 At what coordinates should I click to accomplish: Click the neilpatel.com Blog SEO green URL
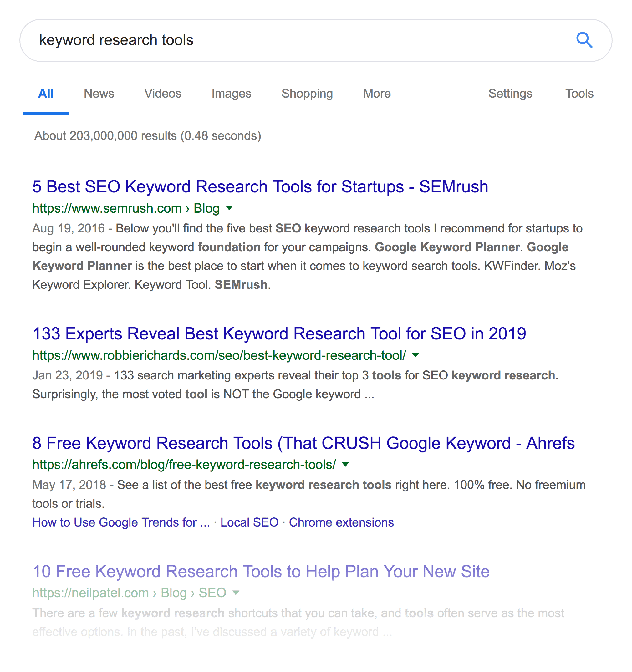tap(130, 593)
